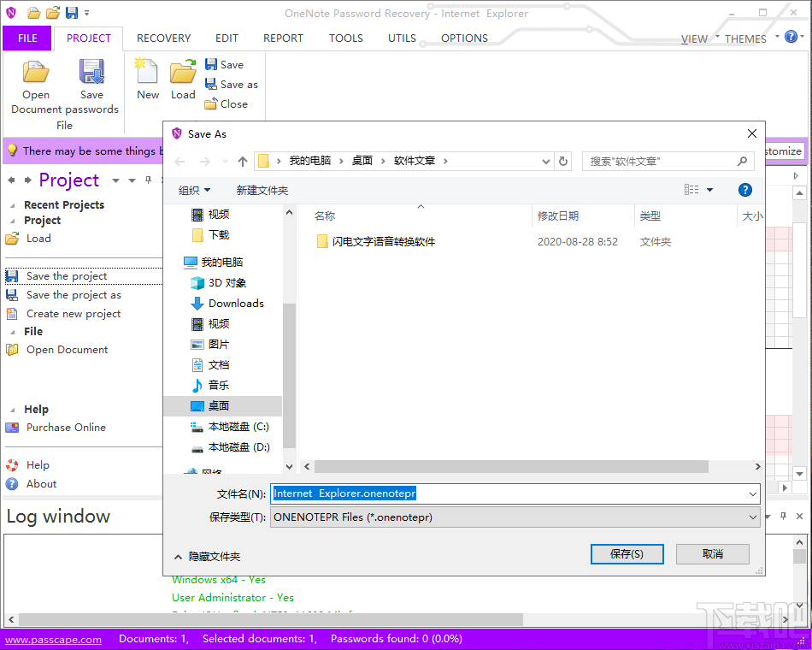Open the blue Help question mark icon
812x650 pixels.
point(790,36)
